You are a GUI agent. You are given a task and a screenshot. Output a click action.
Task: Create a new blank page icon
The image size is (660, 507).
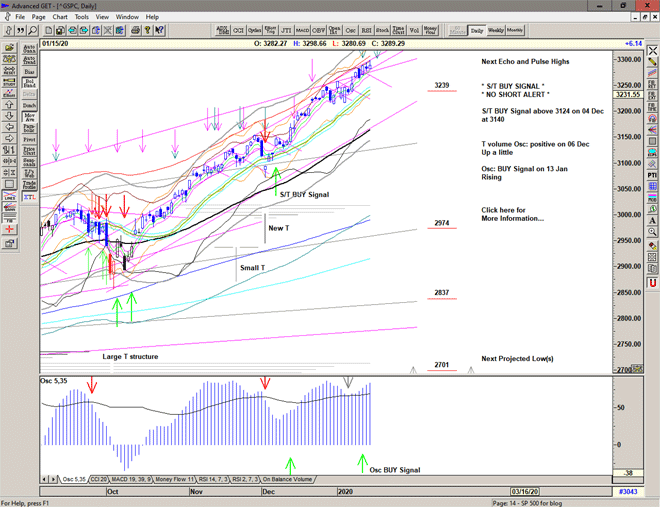click(49, 30)
